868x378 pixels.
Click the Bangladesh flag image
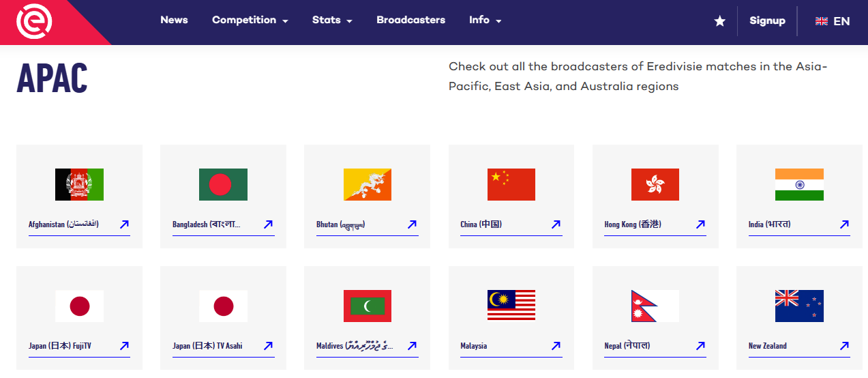(223, 184)
